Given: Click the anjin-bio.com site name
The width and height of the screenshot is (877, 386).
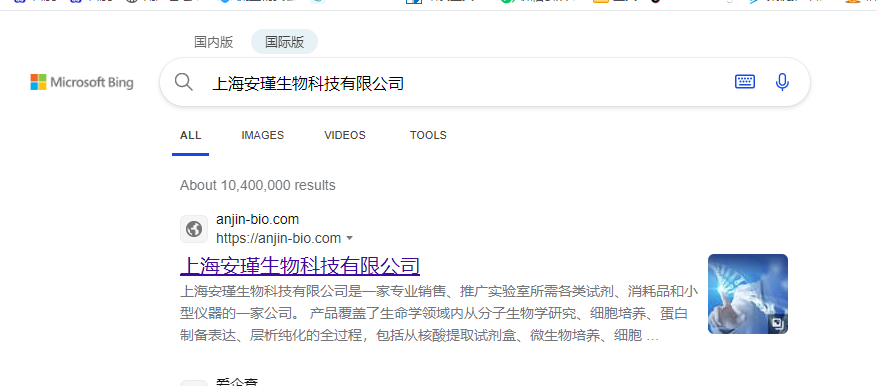Looking at the screenshot, I should click(257, 219).
